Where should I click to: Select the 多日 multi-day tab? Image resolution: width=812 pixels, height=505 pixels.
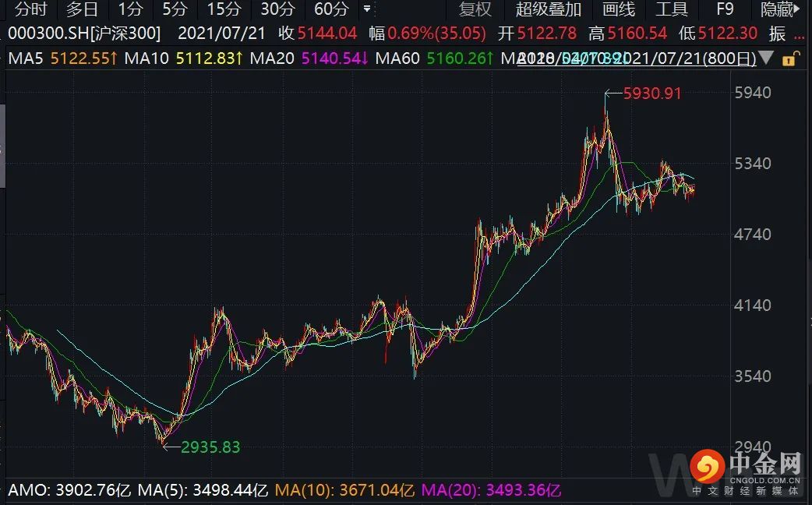tap(82, 9)
